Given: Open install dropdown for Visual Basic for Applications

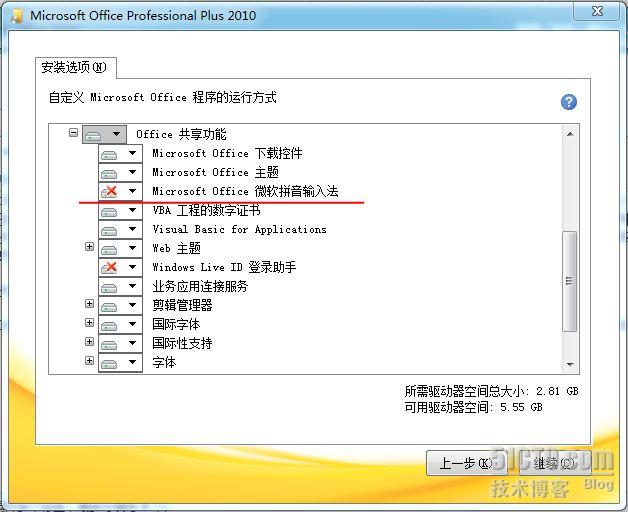Looking at the screenshot, I should (120, 230).
